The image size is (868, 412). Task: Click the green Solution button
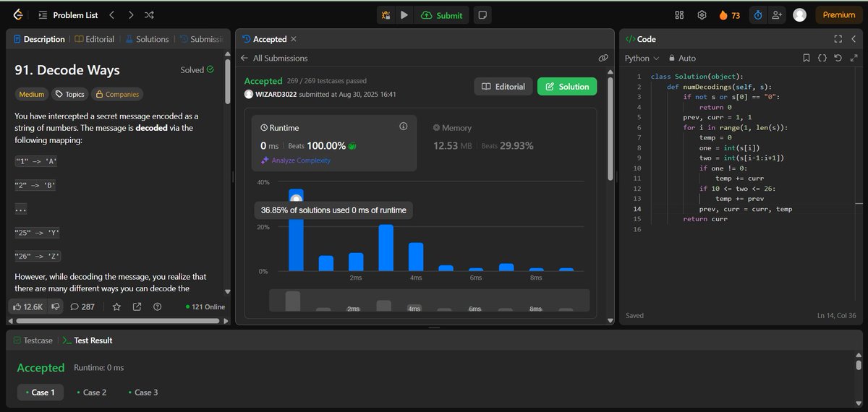[567, 87]
